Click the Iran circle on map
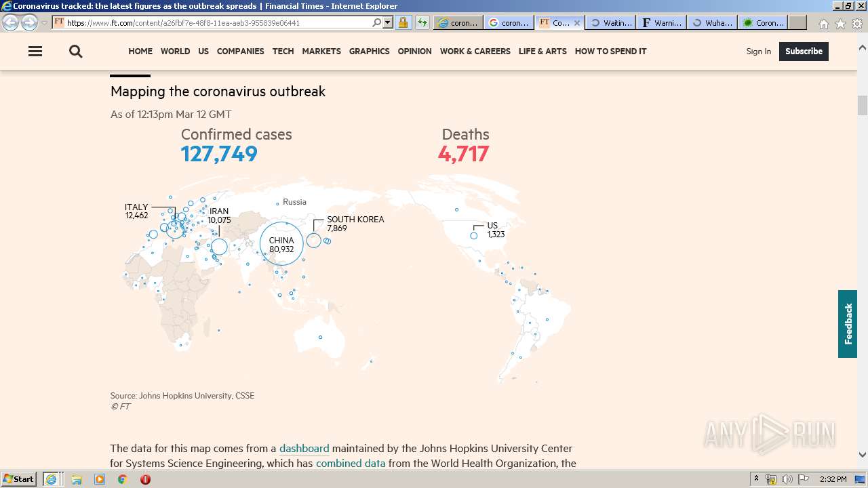This screenshot has width=868, height=488. (219, 247)
